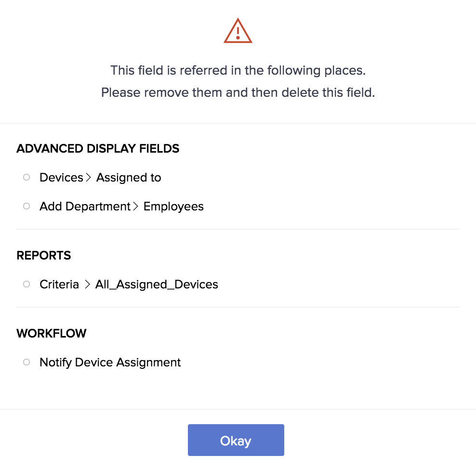The image size is (476, 468).
Task: Click the bullet beside Notify Device Assignment
Action: point(26,363)
